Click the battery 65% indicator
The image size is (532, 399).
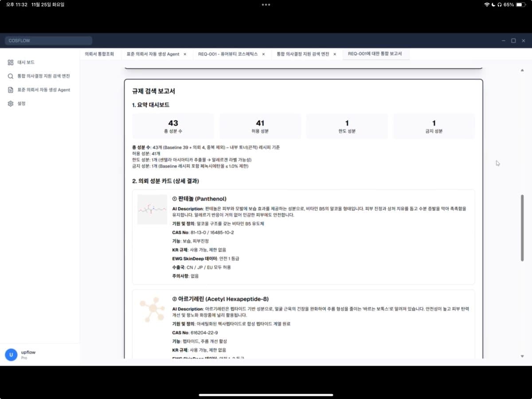514,4
